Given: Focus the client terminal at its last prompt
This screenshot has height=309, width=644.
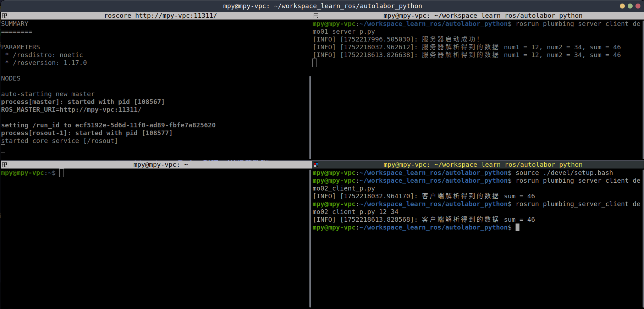Looking at the screenshot, I should click(x=517, y=228).
